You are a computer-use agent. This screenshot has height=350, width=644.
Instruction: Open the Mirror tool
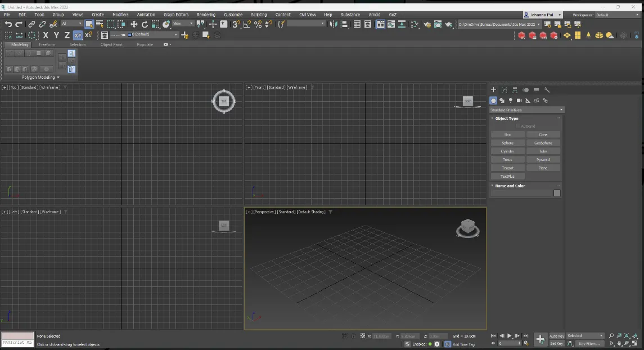point(334,24)
